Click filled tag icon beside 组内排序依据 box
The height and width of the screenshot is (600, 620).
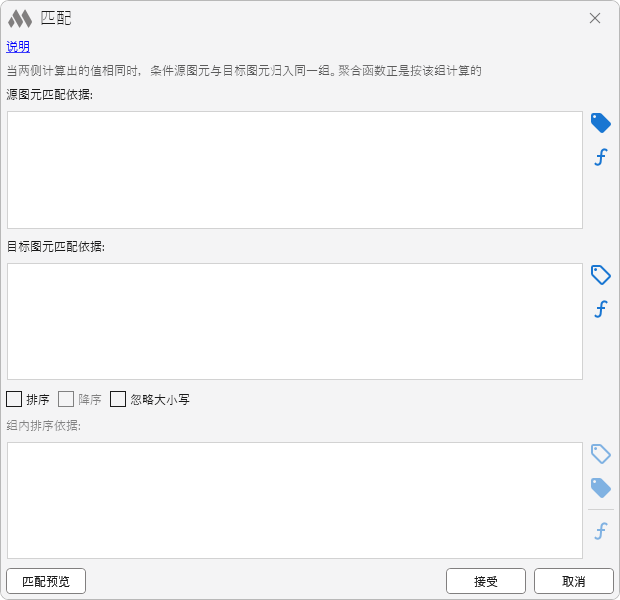600,488
